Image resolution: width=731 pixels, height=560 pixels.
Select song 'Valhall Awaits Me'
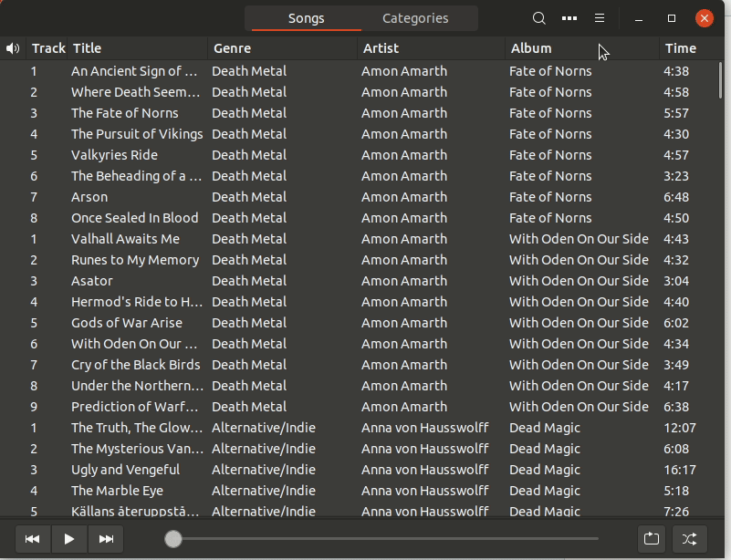pyautogui.click(x=125, y=239)
